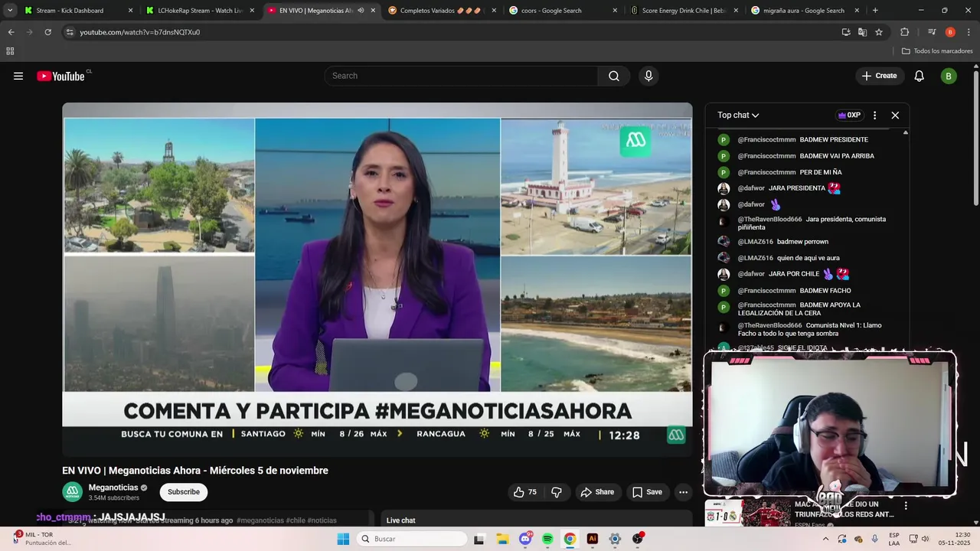Open Adobe Illustrator from the taskbar
The image size is (980, 551).
pos(592,539)
